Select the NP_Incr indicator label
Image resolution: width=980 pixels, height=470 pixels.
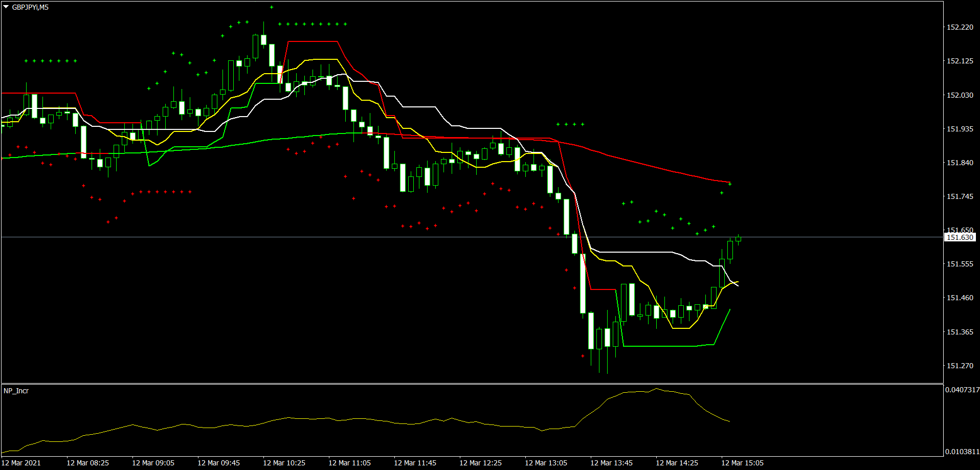click(x=16, y=391)
